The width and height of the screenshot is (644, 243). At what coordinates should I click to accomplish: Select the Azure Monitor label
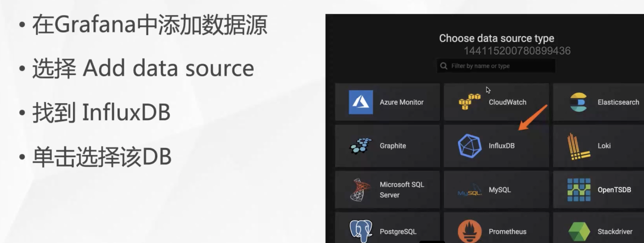[401, 102]
